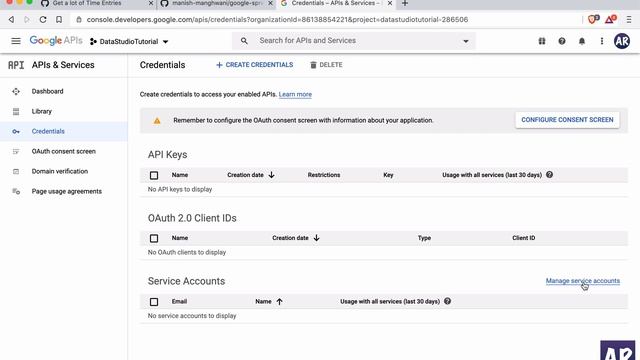This screenshot has height=360, width=640.
Task: Open the DataStudioTutorial project selector
Action: [129, 42]
